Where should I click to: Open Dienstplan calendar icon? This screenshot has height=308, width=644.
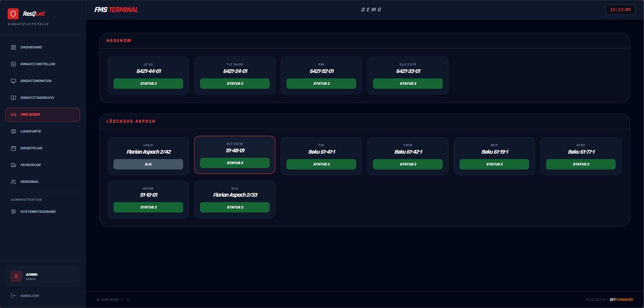[13, 148]
